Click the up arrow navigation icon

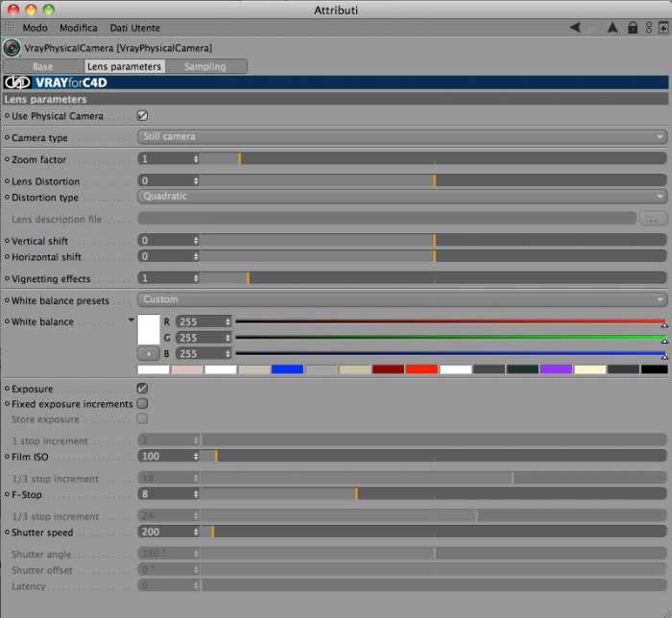click(x=612, y=28)
